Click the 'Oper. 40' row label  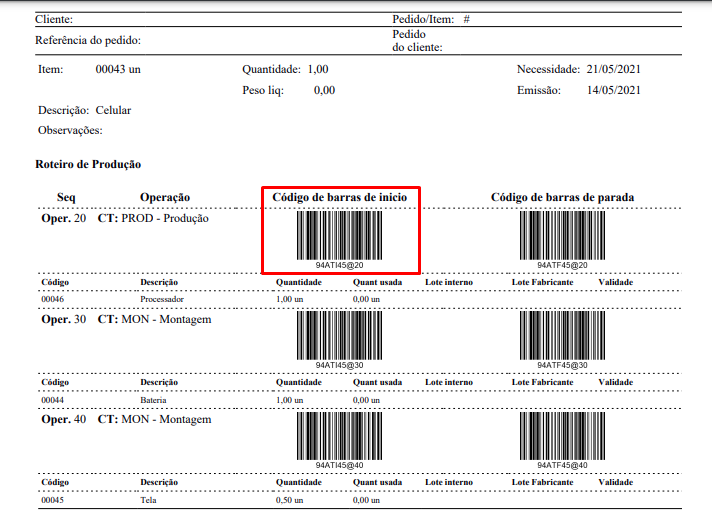tap(64, 419)
